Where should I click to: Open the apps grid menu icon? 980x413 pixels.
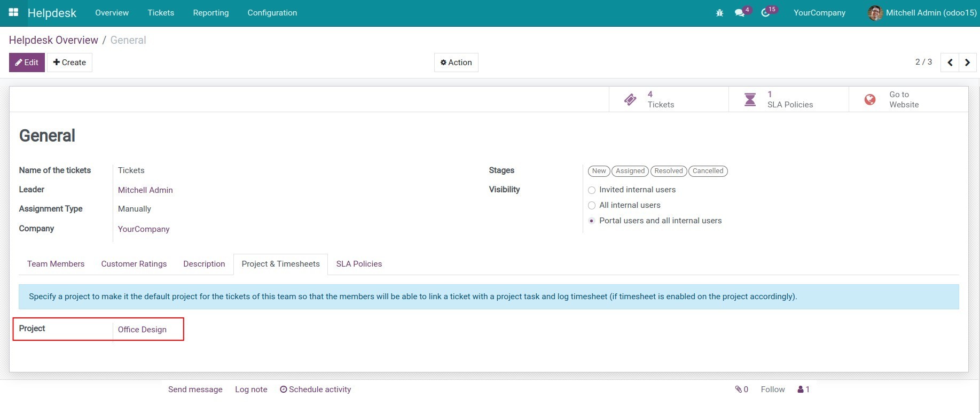[13, 12]
